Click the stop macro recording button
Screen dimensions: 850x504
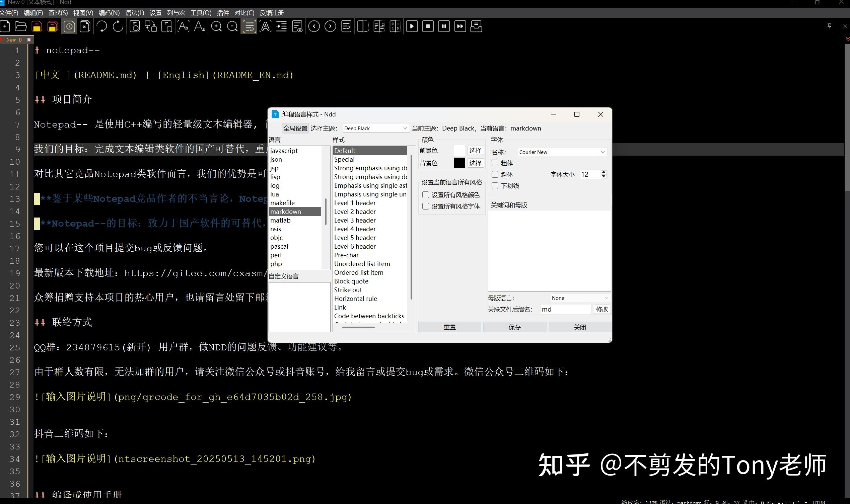[428, 26]
